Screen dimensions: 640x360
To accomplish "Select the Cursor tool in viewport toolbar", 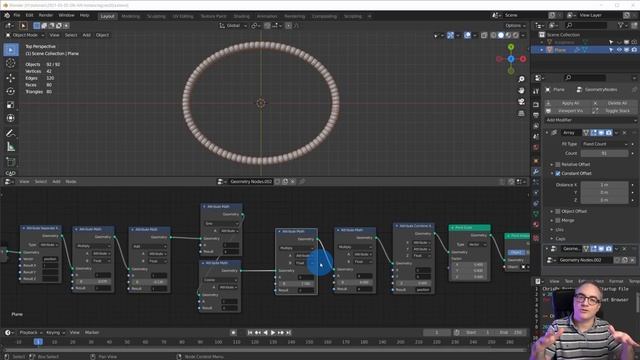I will 11,63.
